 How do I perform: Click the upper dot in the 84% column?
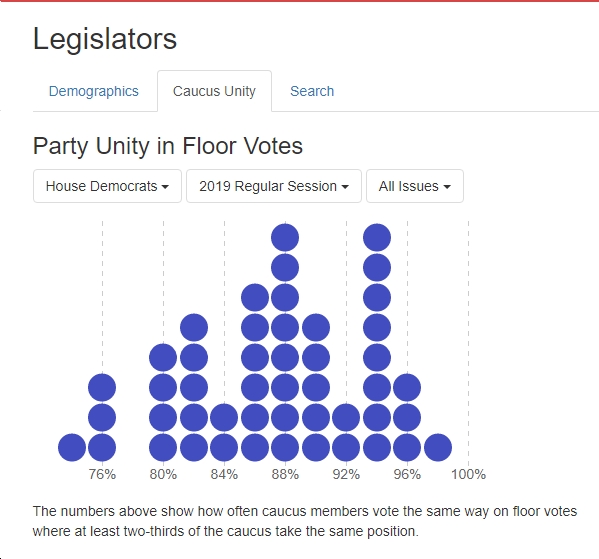pos(224,418)
